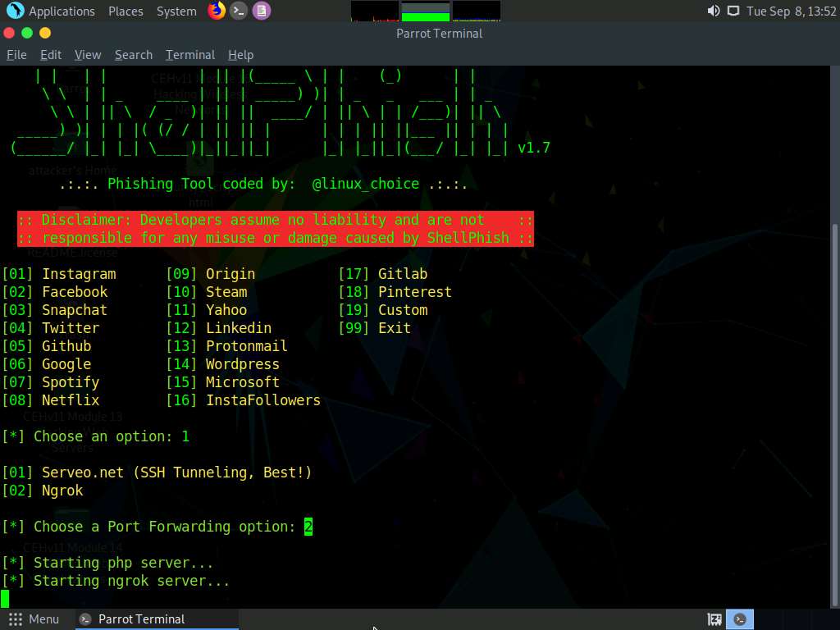
Task: Open the Edit menu
Action: [51, 55]
